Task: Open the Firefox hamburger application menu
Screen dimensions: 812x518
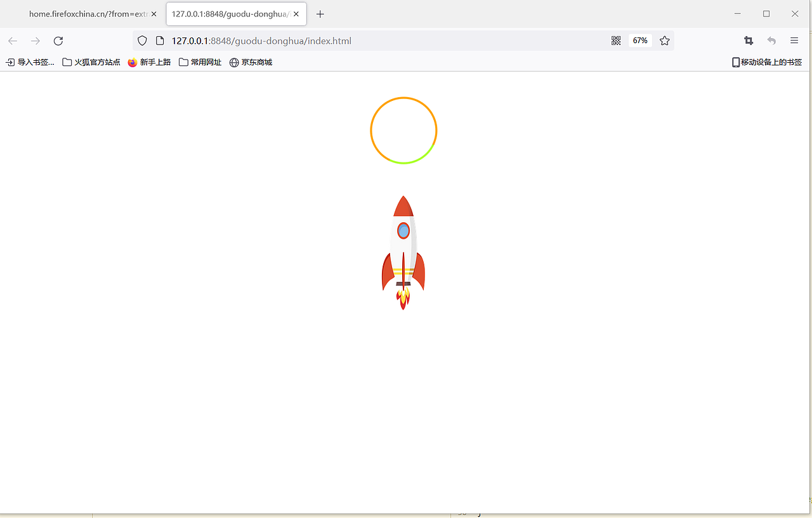Action: point(794,41)
